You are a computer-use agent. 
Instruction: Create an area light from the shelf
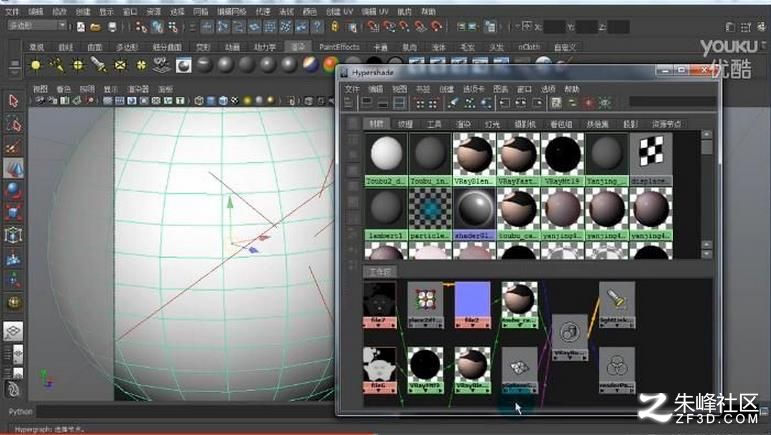120,65
